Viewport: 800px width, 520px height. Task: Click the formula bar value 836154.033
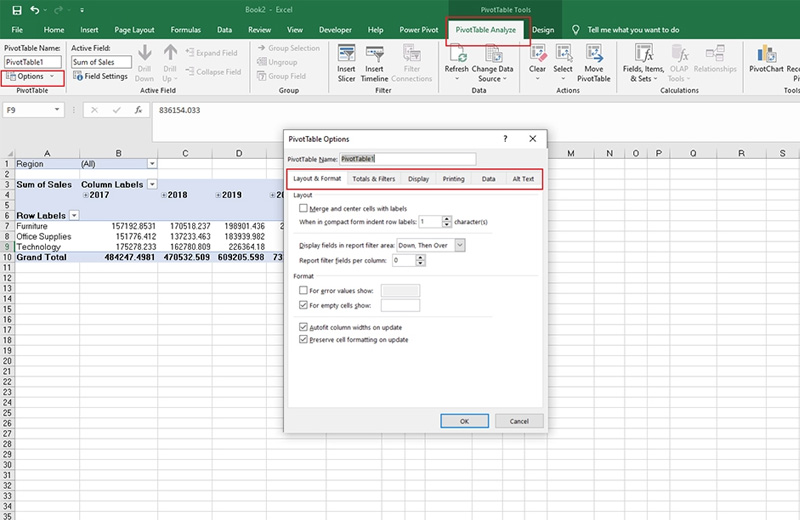point(180,110)
